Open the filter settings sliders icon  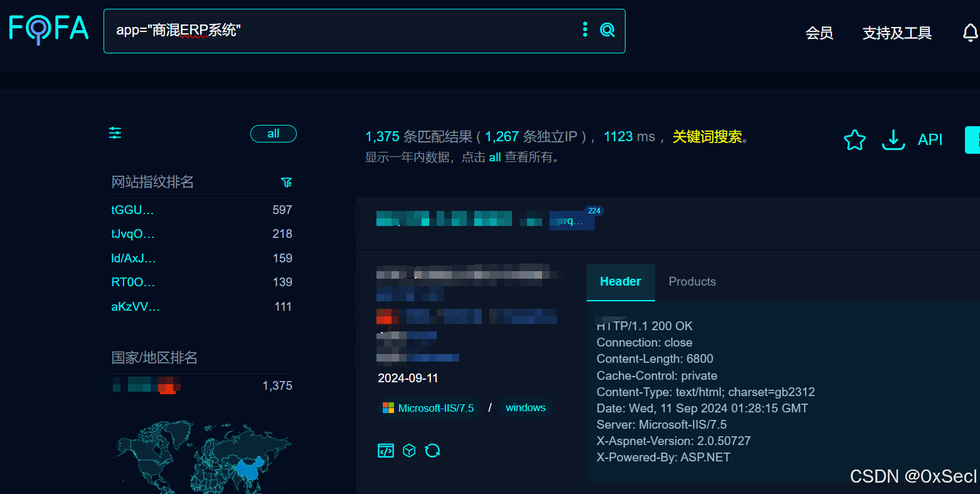pyautogui.click(x=115, y=133)
